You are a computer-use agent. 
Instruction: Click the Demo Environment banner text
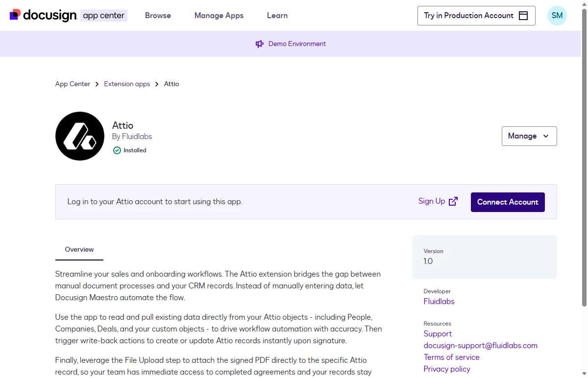297,44
